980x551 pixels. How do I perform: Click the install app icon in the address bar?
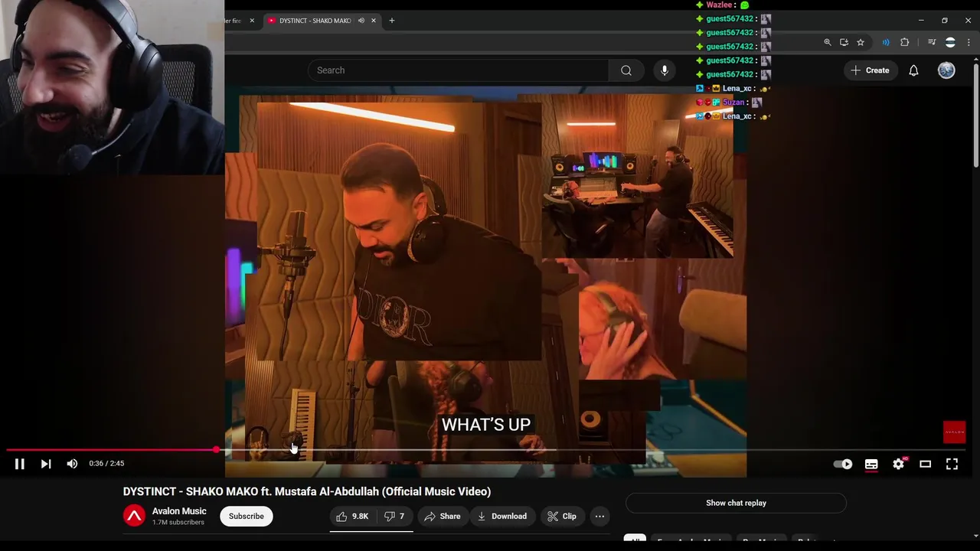tap(844, 42)
